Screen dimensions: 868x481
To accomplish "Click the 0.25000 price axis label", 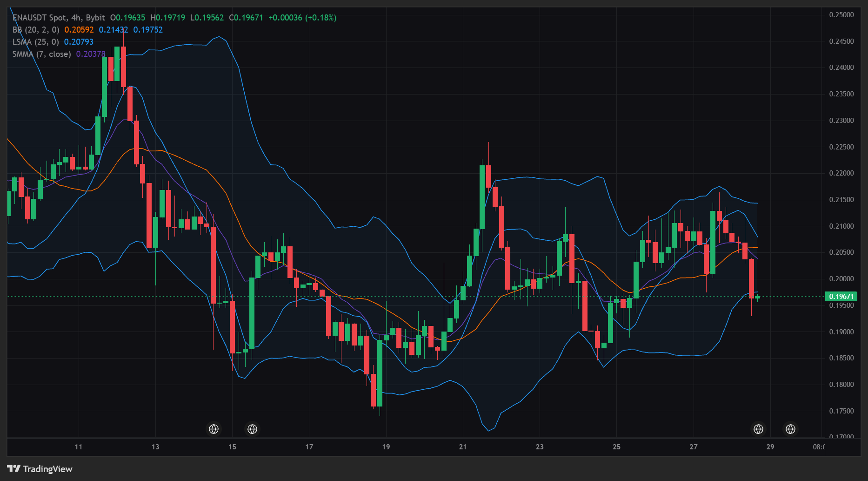I will tap(841, 15).
